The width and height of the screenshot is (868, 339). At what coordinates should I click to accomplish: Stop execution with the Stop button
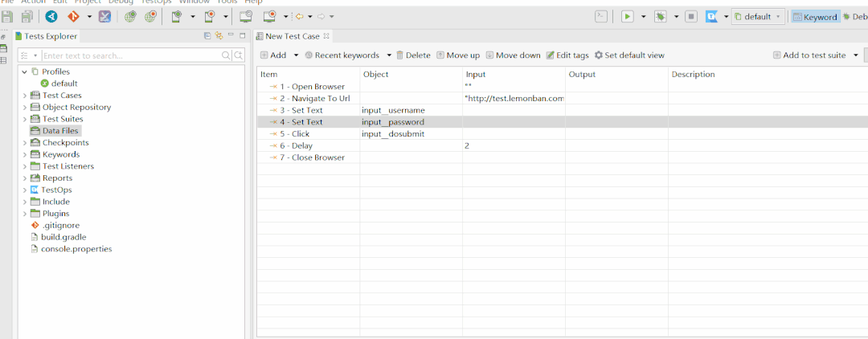691,17
